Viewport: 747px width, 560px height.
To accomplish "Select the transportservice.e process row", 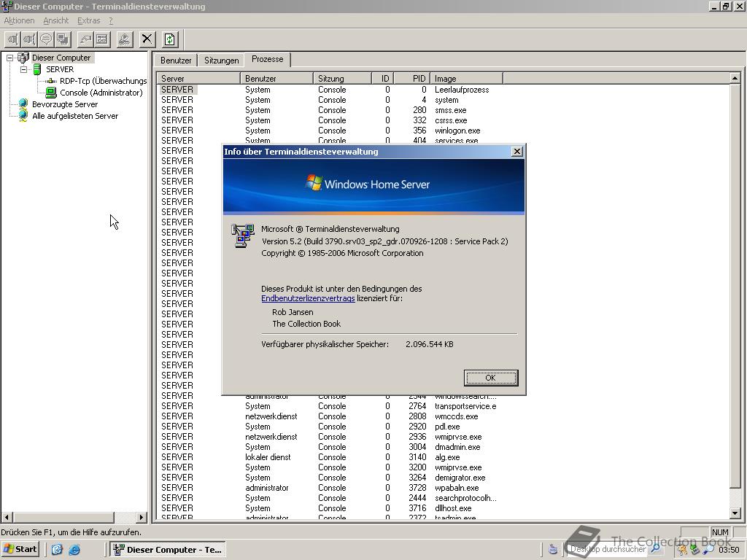I will coord(443,406).
